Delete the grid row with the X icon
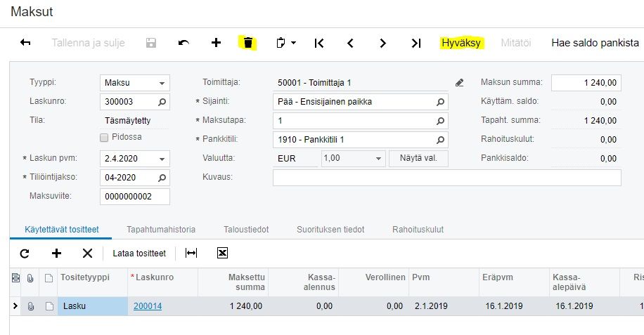 tap(87, 254)
